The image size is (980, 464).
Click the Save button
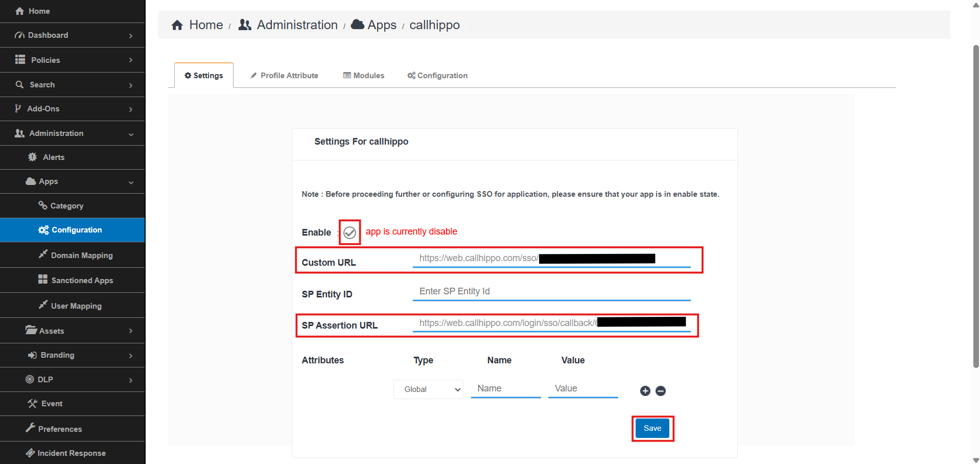tap(652, 428)
